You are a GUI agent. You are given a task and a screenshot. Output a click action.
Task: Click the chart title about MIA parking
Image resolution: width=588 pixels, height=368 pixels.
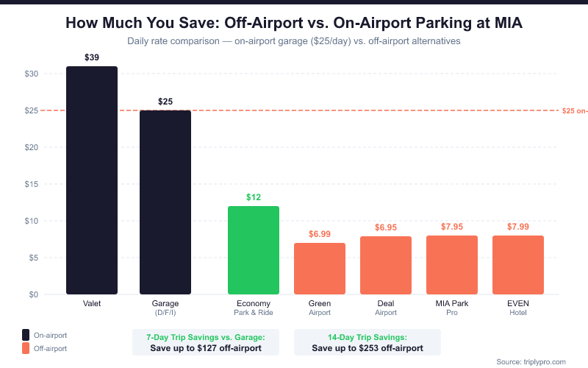click(294, 23)
